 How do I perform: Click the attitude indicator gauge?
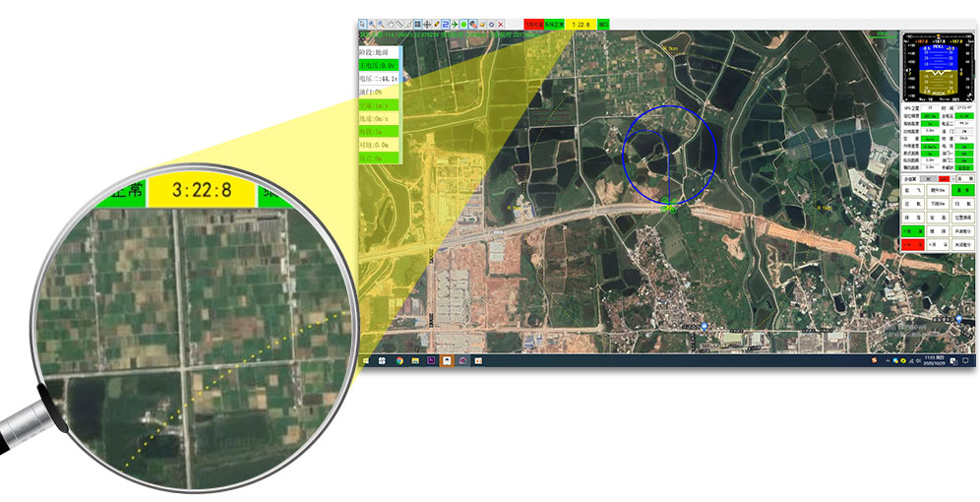pos(938,66)
